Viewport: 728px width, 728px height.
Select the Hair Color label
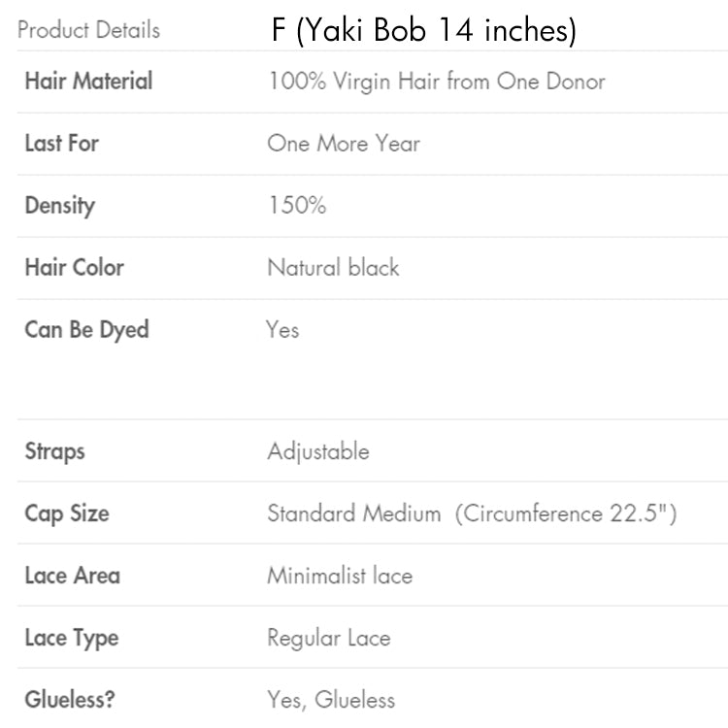pyautogui.click(x=74, y=268)
